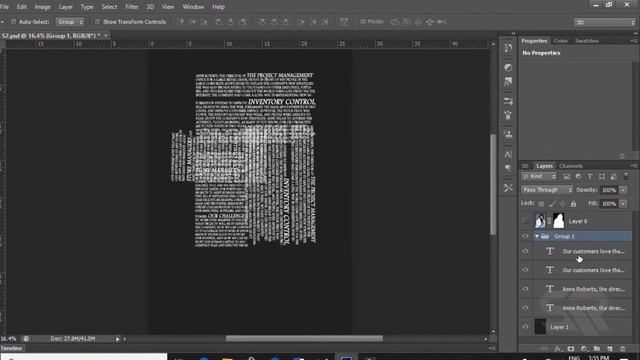Delete layer with trash icon
Viewport: 640px width, 360px height.
(623, 349)
